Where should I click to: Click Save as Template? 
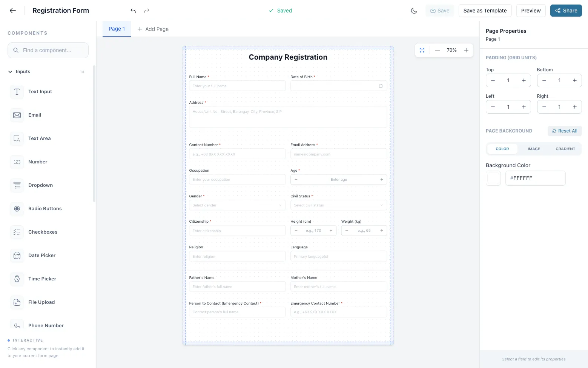[x=485, y=11]
